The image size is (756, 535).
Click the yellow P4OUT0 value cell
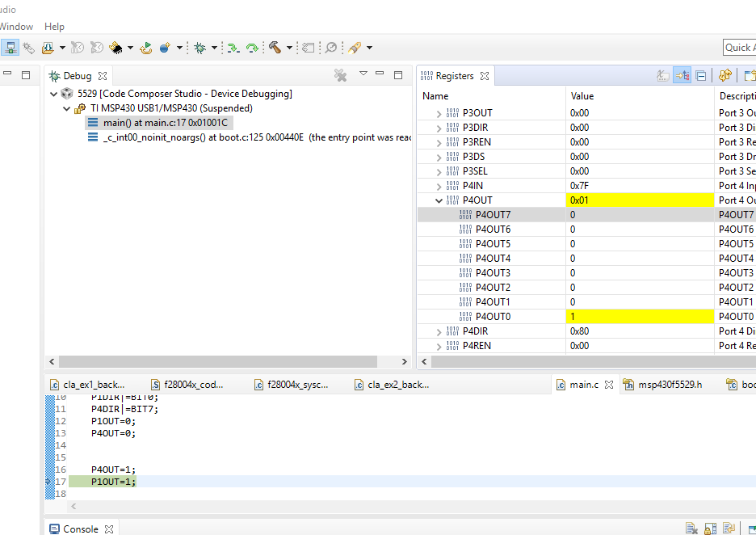tap(638, 317)
